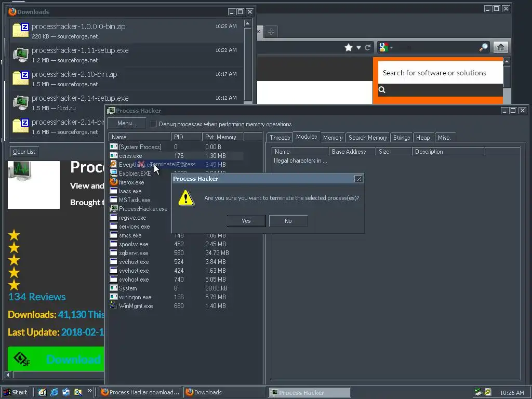Open the Heap tab
The height and width of the screenshot is (399, 532).
coord(423,137)
